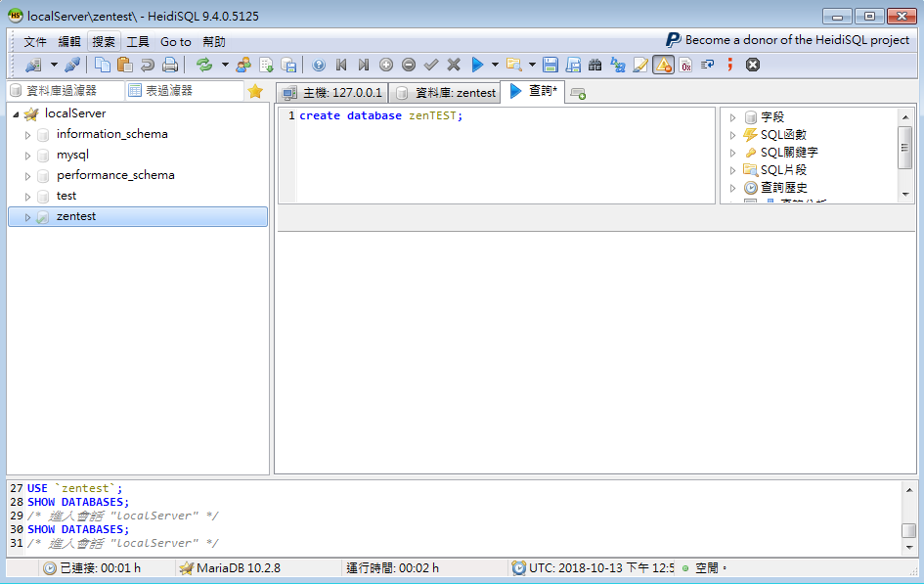Click the blue Help question icon
This screenshot has width=924, height=584.
(319, 65)
